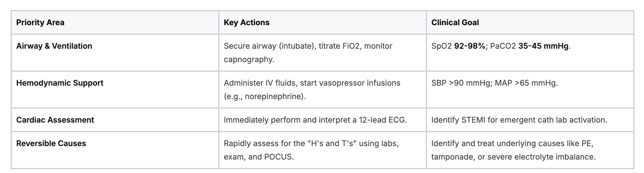Click the bold 35-45 mmHg value
Image resolution: width=644 pixels, height=173 pixels.
click(543, 46)
